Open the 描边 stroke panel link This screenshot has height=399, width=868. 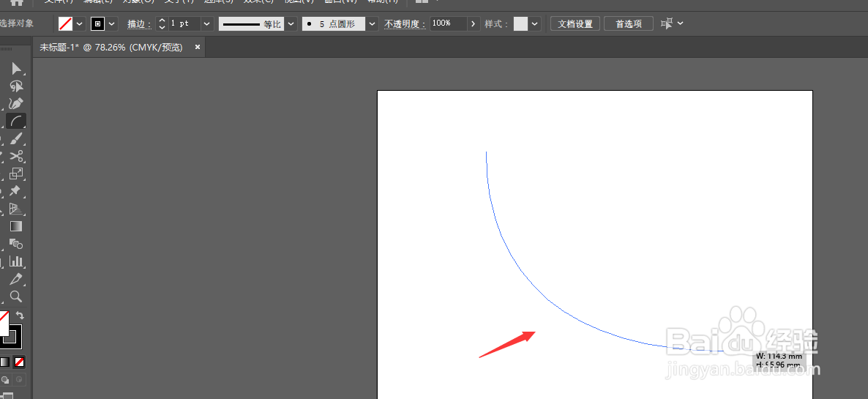tap(139, 24)
